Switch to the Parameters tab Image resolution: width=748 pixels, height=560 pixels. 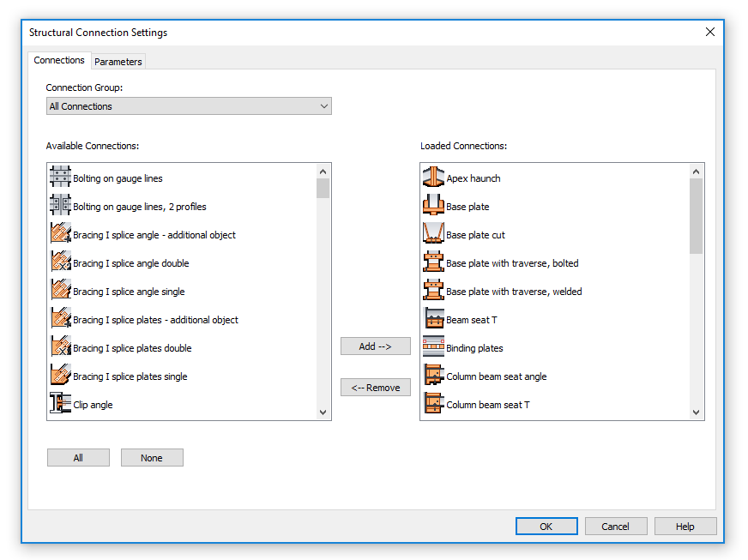pyautogui.click(x=118, y=62)
